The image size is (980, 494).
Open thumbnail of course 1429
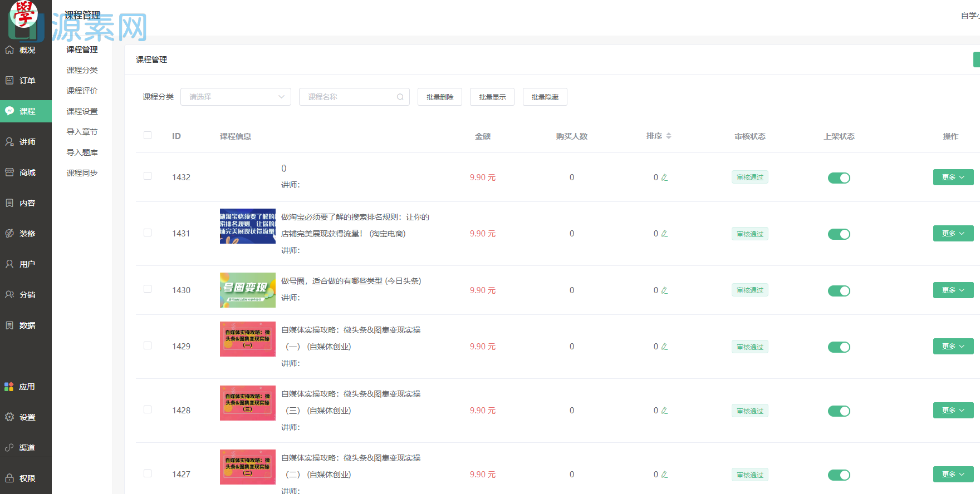coord(248,339)
